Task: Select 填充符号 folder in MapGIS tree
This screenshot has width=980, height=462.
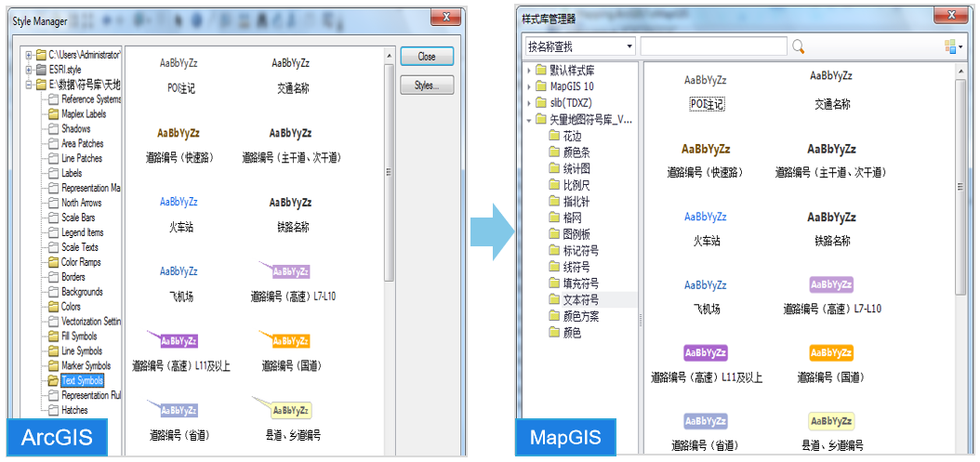Action: coord(574,284)
